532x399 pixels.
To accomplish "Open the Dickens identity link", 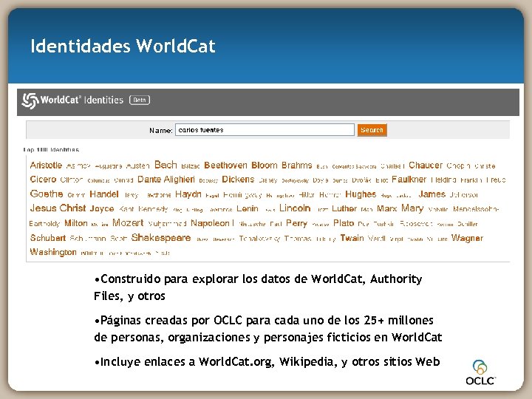I will click(x=238, y=179).
